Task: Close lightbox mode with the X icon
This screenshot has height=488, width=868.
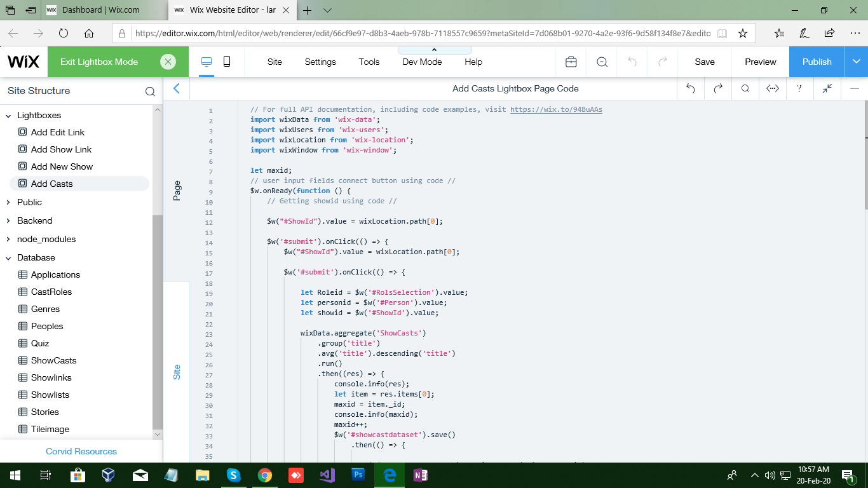Action: point(168,62)
